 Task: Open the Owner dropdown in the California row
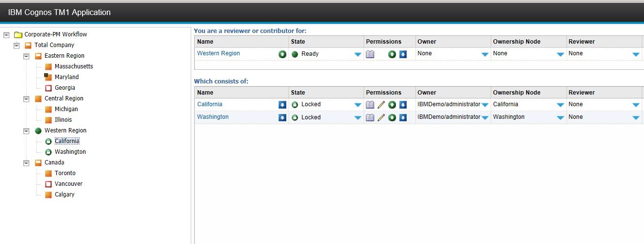click(x=485, y=105)
